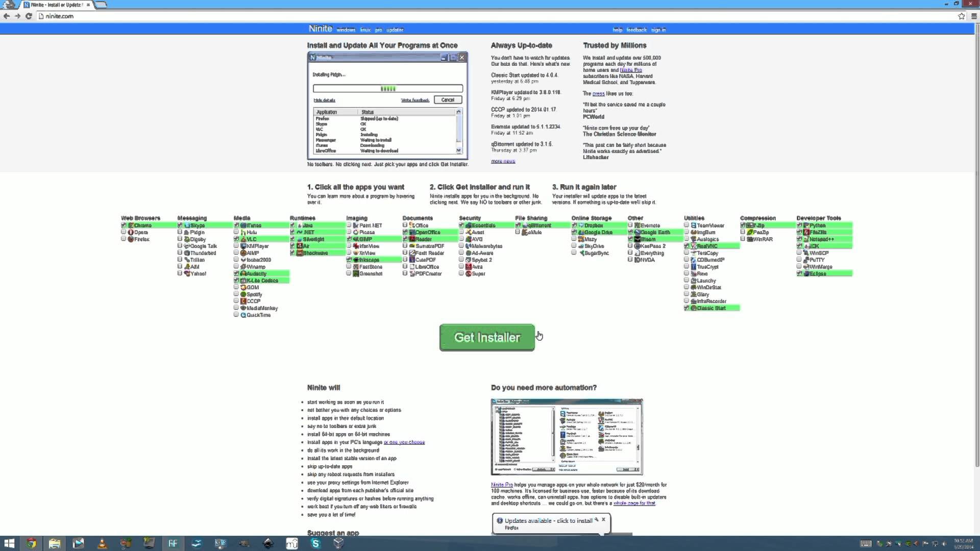Click the Thunderbird app icon

(x=187, y=253)
